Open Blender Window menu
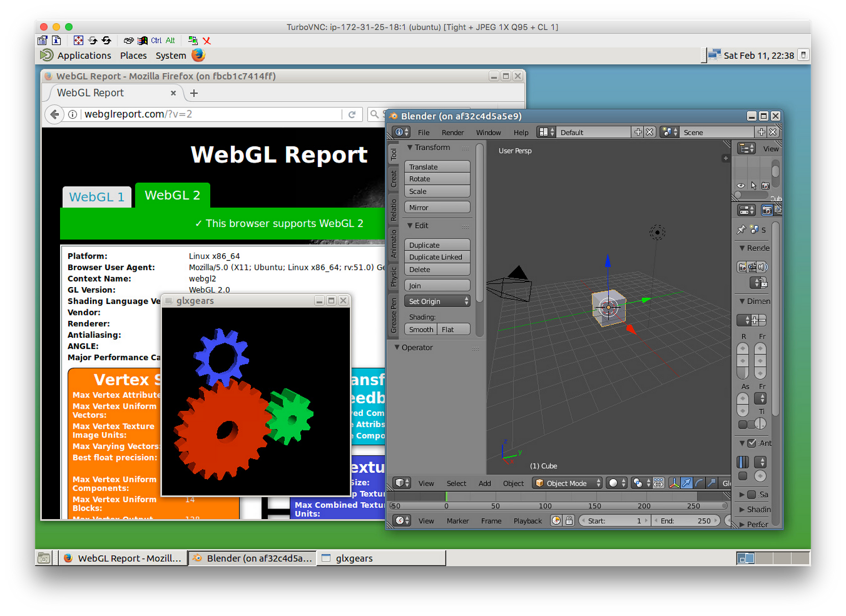846x616 pixels. tap(488, 132)
